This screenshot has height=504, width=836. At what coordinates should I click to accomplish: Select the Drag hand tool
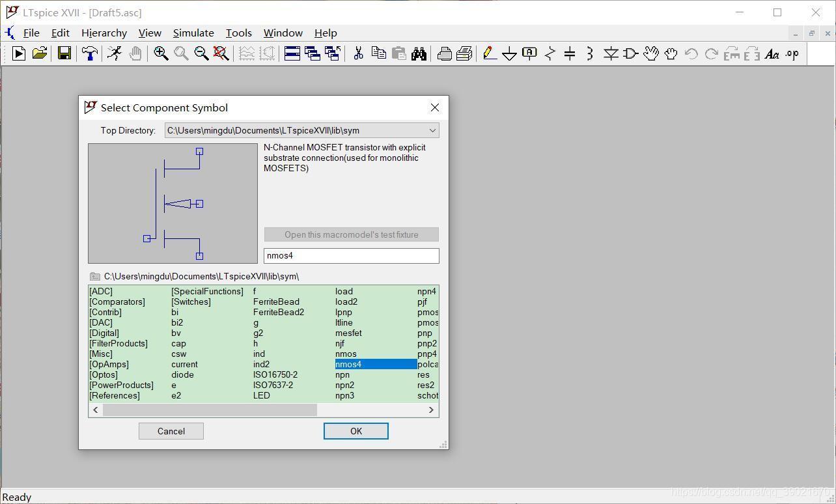pyautogui.click(x=671, y=53)
